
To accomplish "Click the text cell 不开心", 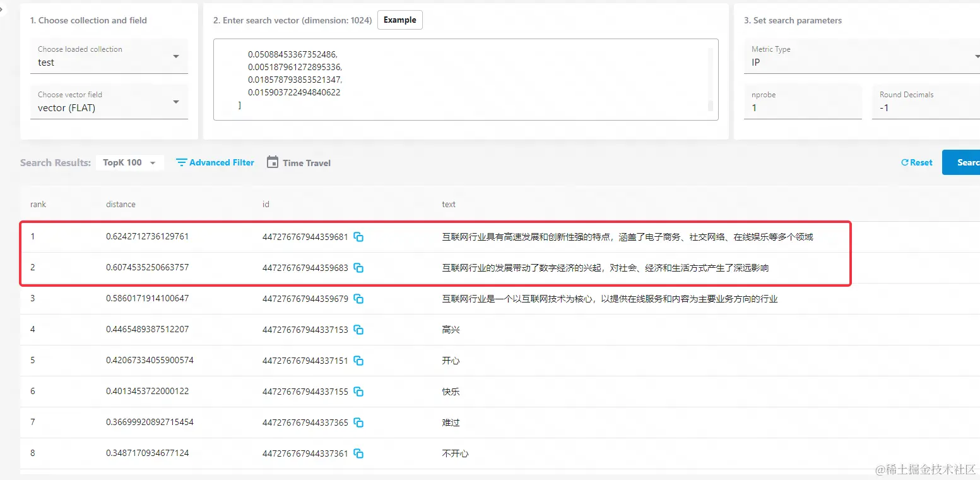I will [455, 453].
